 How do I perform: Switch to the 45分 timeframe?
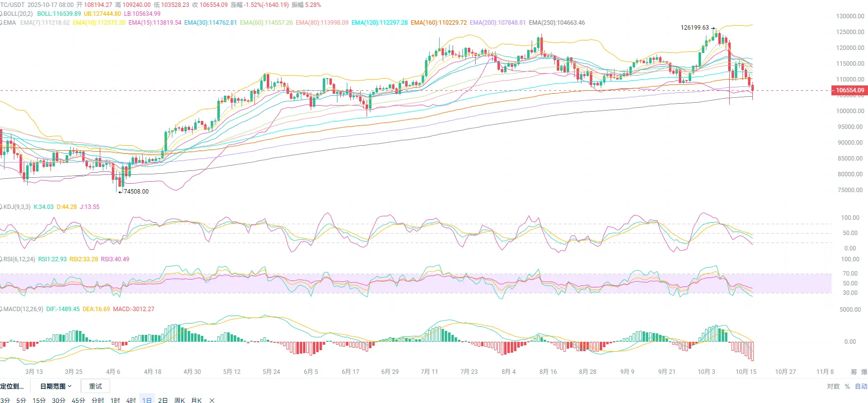pos(79,400)
